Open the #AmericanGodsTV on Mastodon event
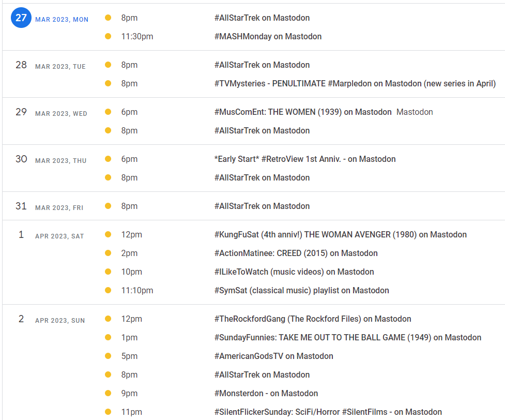 274,356
